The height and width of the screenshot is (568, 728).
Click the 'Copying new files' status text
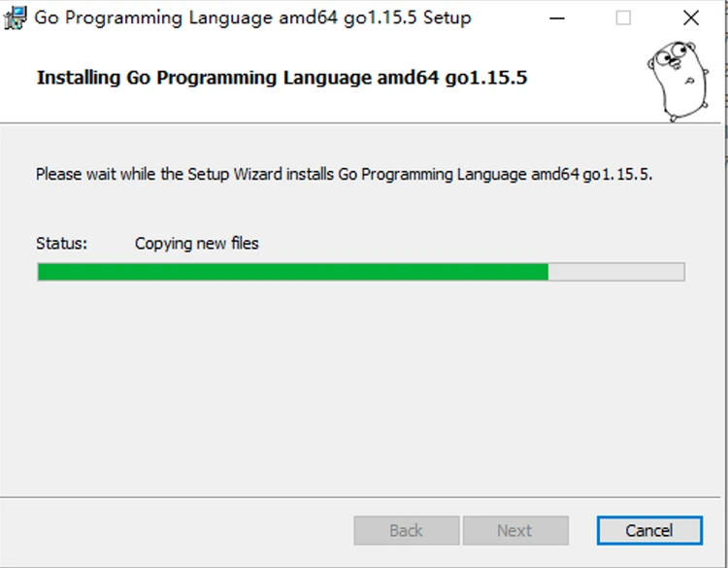coord(196,244)
